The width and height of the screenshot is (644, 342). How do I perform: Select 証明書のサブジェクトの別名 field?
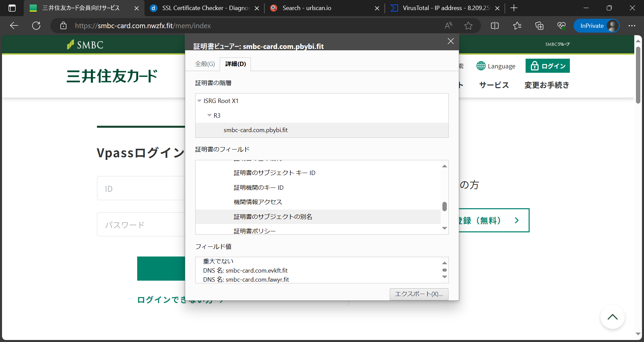coord(318,217)
